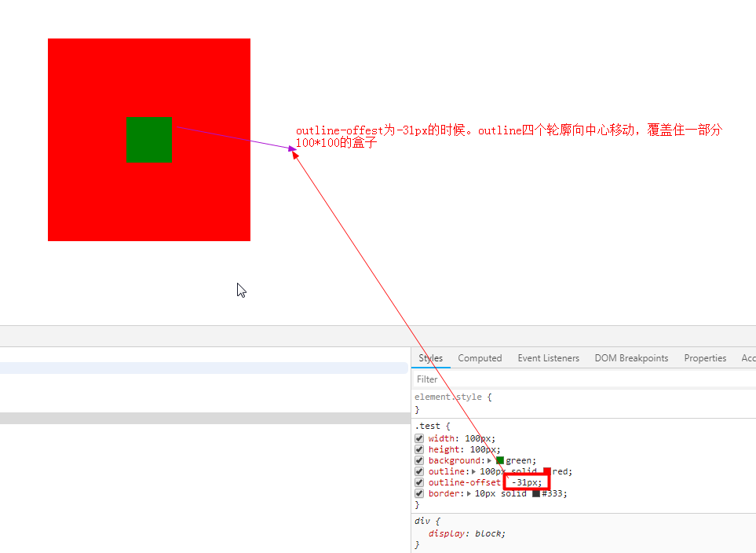The height and width of the screenshot is (553, 756).
Task: Expand the background property details
Action: pyautogui.click(x=488, y=460)
